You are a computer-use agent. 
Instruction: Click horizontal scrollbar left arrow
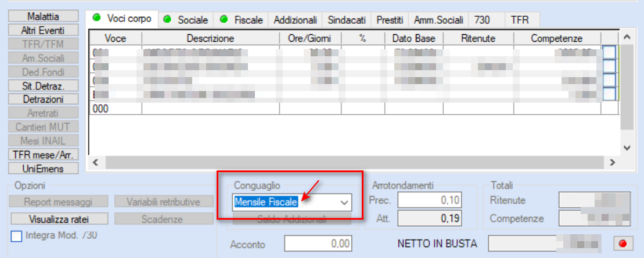pos(95,162)
